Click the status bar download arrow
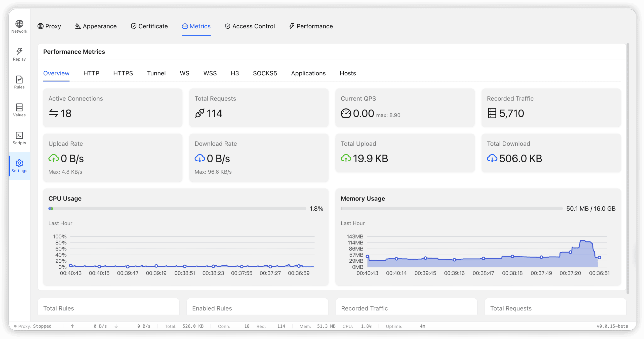 [116, 326]
